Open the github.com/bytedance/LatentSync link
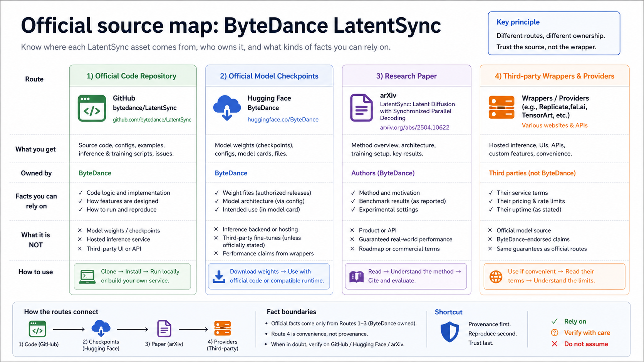This screenshot has height=362, width=644. point(152,120)
